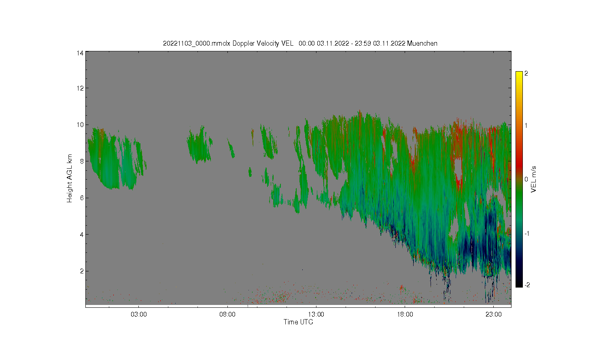Viewport: 607px width, 364px height.
Task: Click the 08:00 time tick label
Action: 227,314
